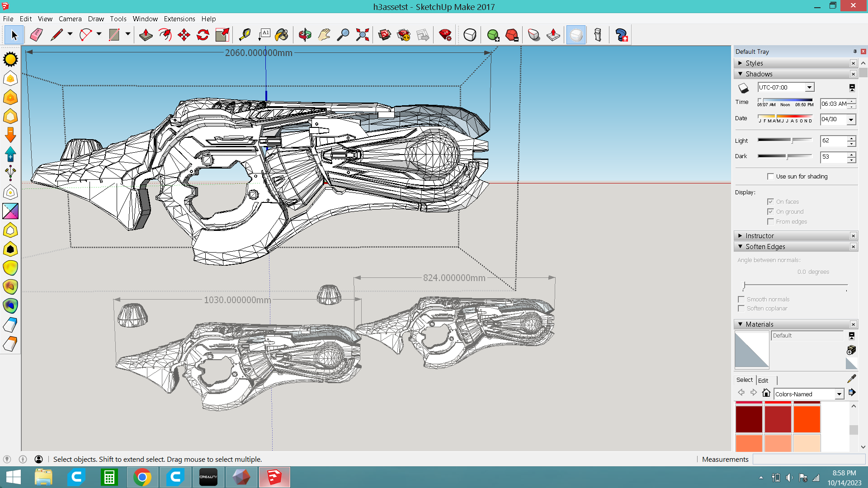Viewport: 868px width, 488px height.
Task: Select the Rotate tool
Action: (x=203, y=35)
